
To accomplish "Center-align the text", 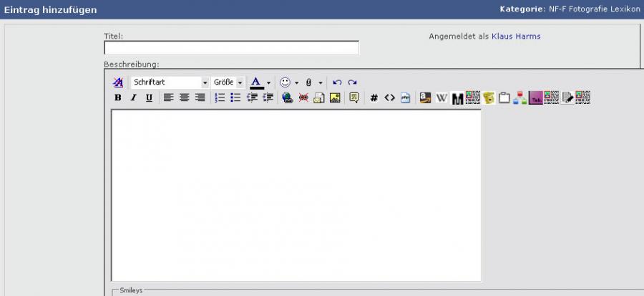I will click(x=185, y=98).
